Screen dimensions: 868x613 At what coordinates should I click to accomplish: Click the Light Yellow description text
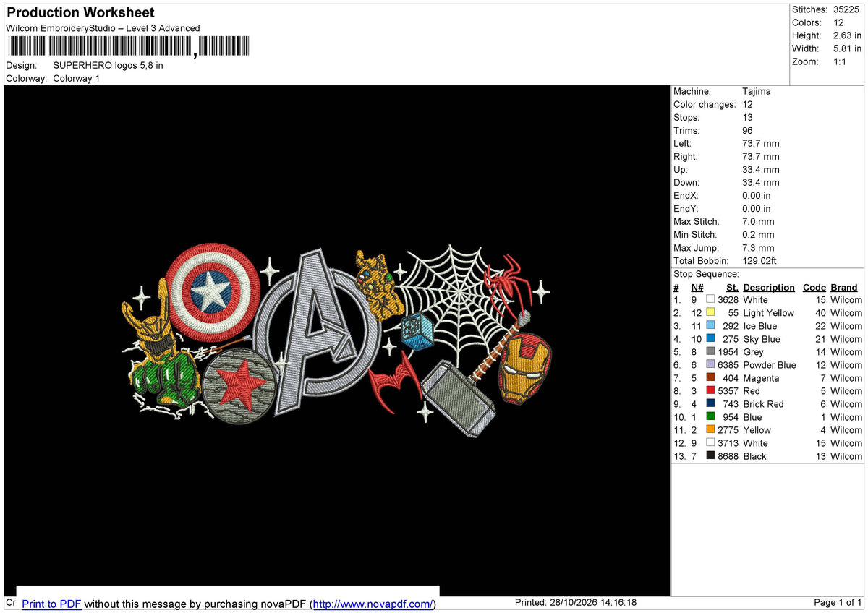768,313
